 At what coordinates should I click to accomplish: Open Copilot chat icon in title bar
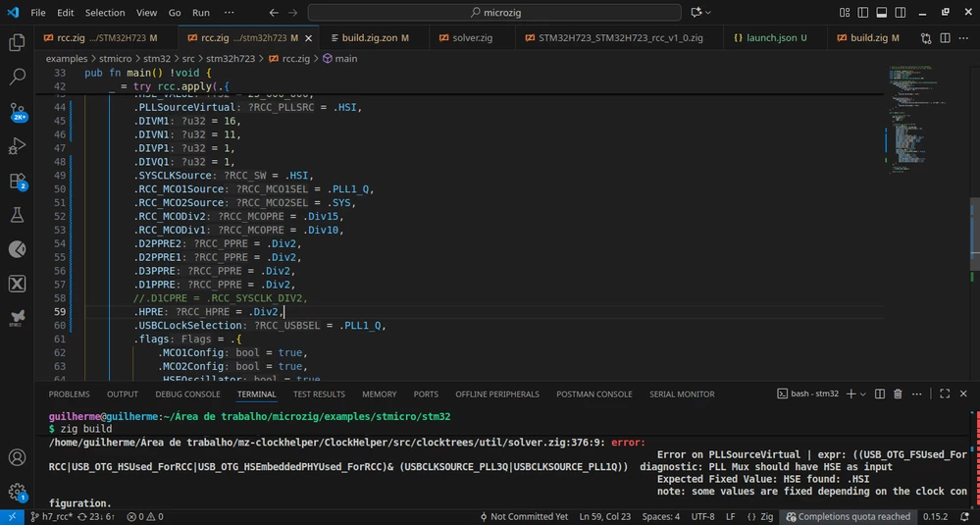[696, 13]
